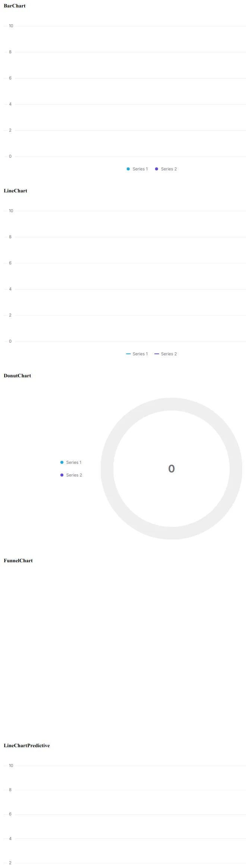Click the blue Series 1 line marker in LineChart
246x868 pixels.
(x=129, y=354)
